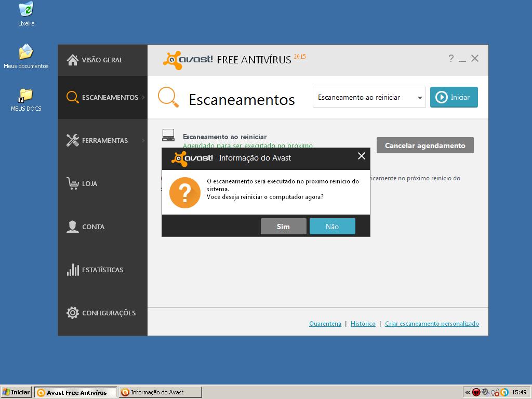The image size is (532, 399).
Task: Click the FREE ANTIVÍRUS 2015 title text
Action: pos(261,59)
